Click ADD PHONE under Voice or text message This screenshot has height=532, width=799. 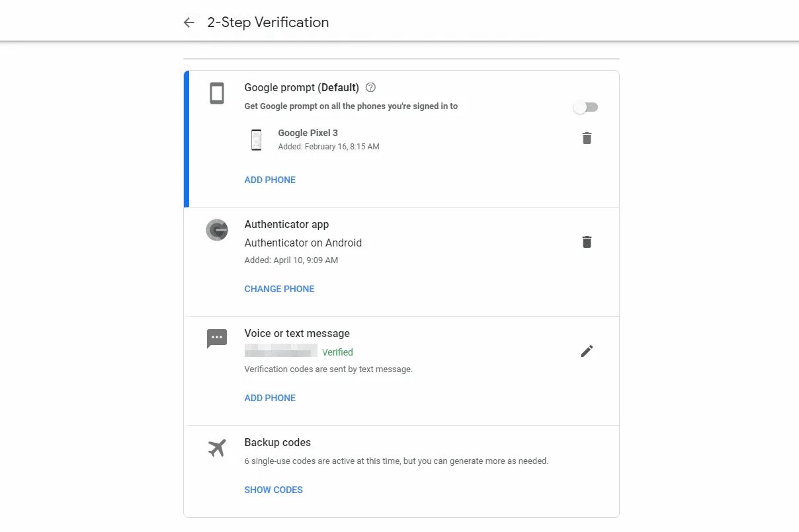pyautogui.click(x=270, y=398)
